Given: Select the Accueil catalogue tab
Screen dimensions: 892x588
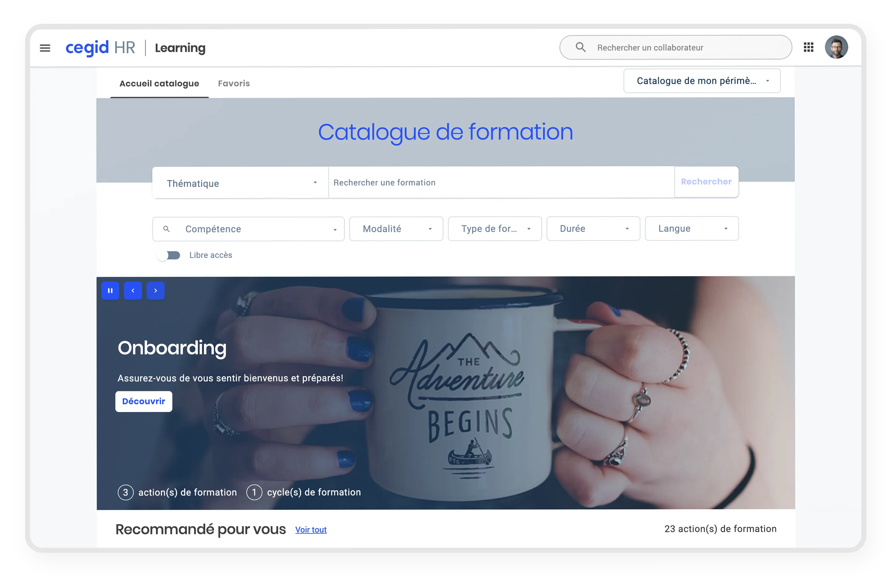Looking at the screenshot, I should pos(159,84).
